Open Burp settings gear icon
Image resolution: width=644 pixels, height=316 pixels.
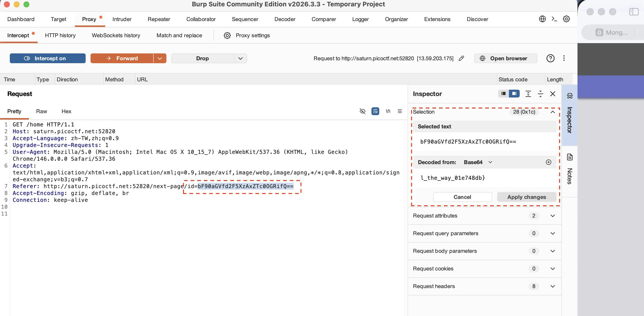pos(566,19)
